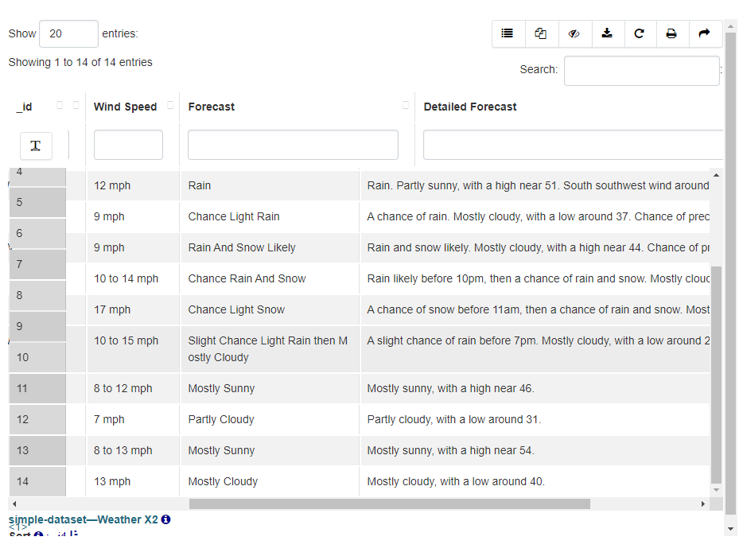The height and width of the screenshot is (560, 743).
Task: Click the horizontal scrollbar thumb
Action: point(390,504)
